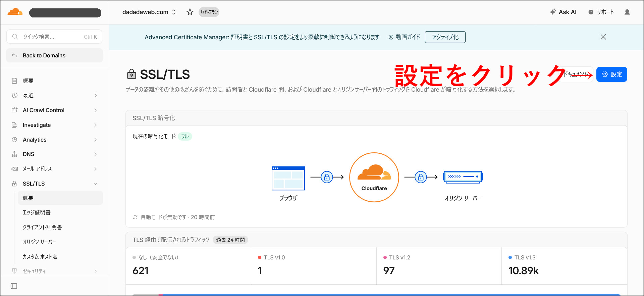Click the lock icon between Cloudflare and origin
Image resolution: width=644 pixels, height=296 pixels.
(421, 177)
